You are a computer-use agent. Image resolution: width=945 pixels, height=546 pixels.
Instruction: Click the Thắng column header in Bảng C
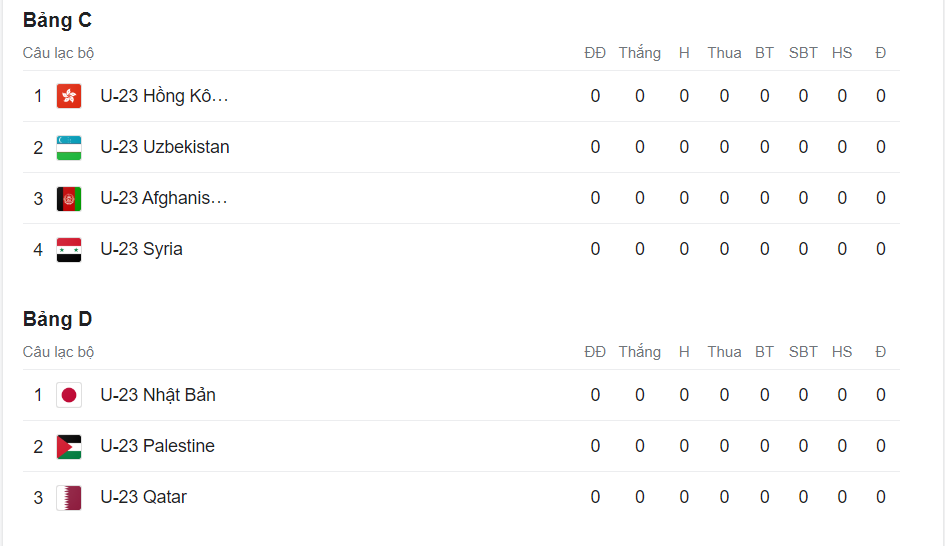coord(639,53)
